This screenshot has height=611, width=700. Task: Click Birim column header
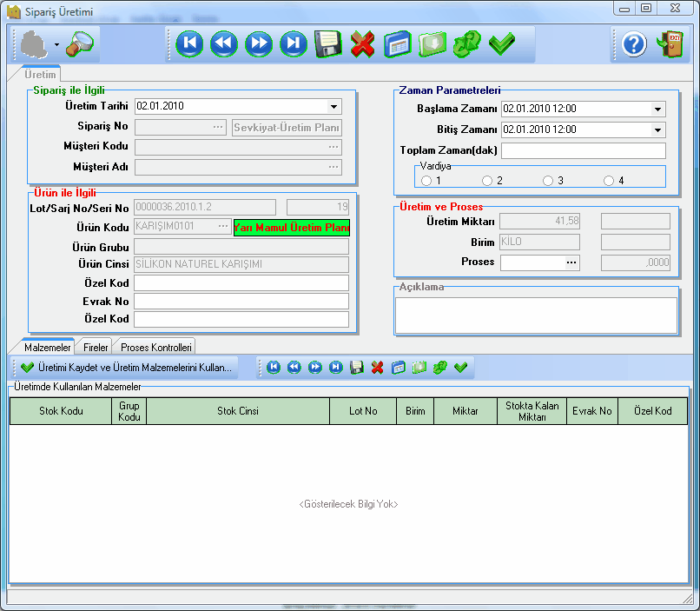(x=415, y=411)
